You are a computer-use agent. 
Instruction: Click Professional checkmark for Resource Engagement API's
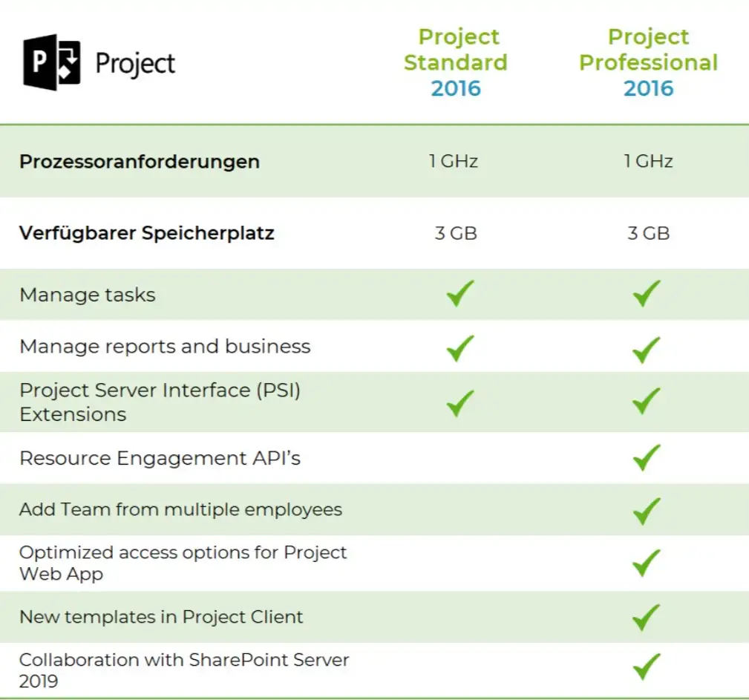tap(647, 457)
